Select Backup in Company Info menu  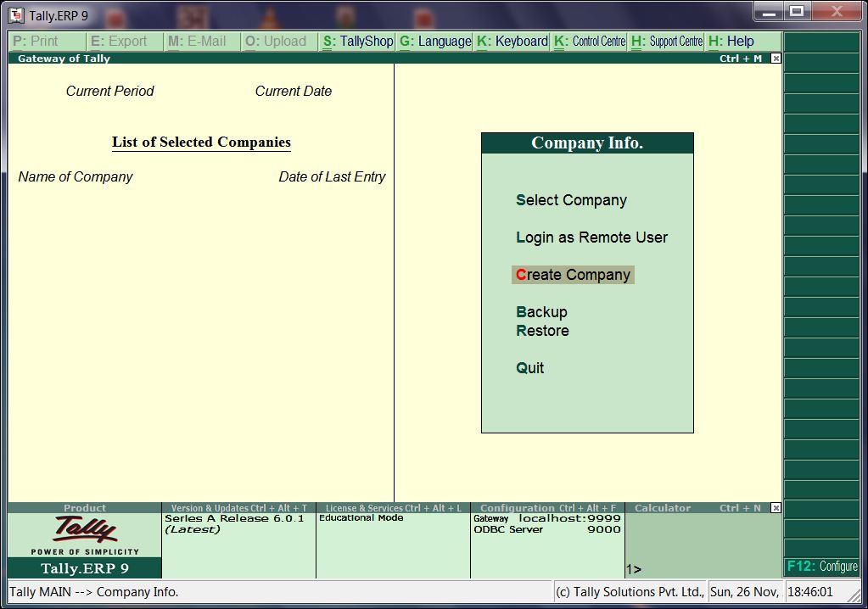coord(541,312)
